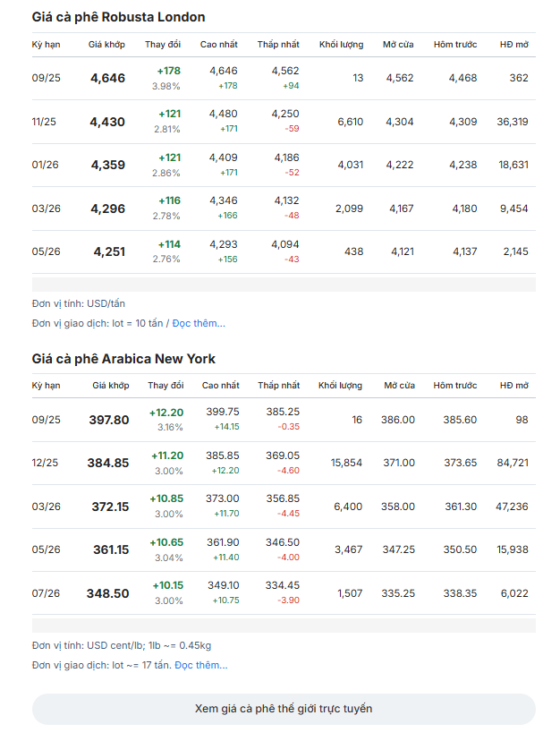
Task: Click Arabica 12/25 price 384.85
Action: coord(108,463)
